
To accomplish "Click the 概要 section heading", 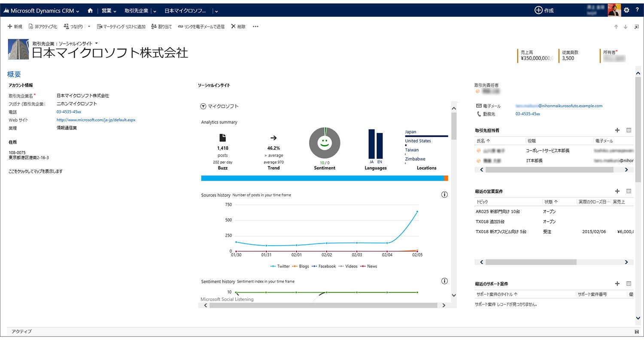I will (14, 74).
